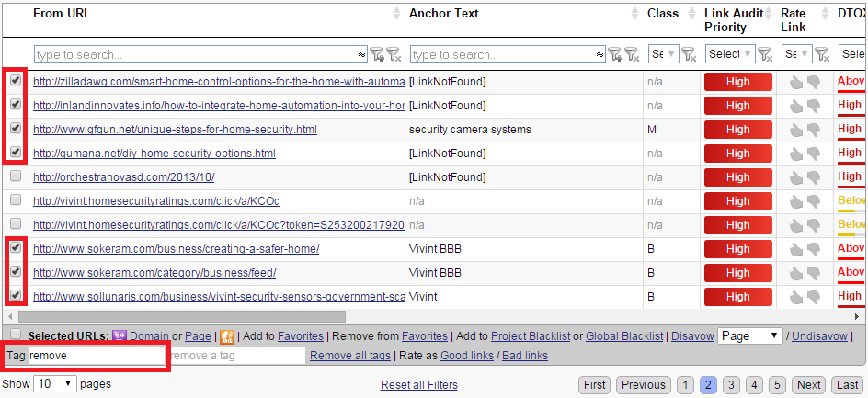Click the horizontal scrollbar thumb under the table

coord(181,316)
